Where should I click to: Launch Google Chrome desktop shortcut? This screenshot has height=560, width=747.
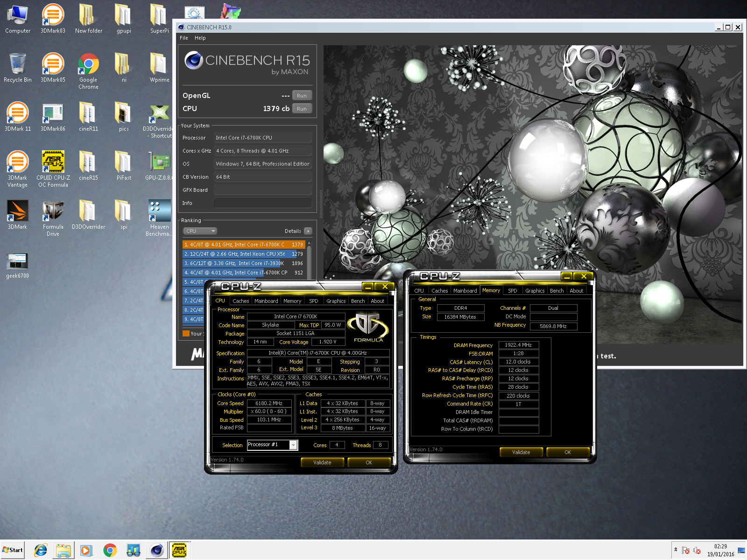coord(88,71)
